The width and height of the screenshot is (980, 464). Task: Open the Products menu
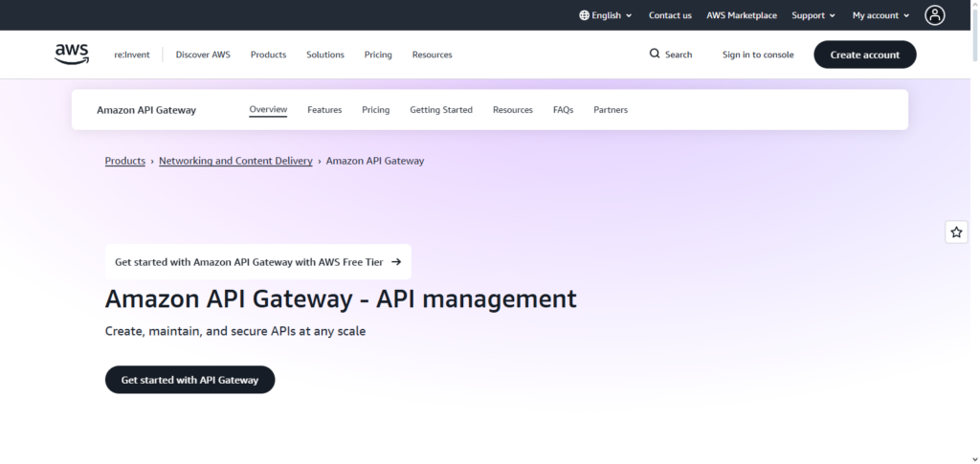(x=268, y=55)
